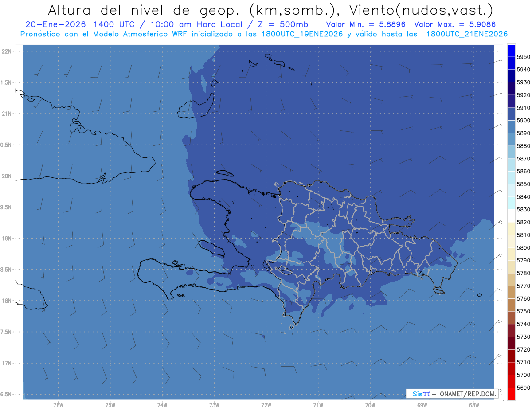Click the "73W" longitude label
This screenshot has height=411, width=532.
click(x=214, y=405)
